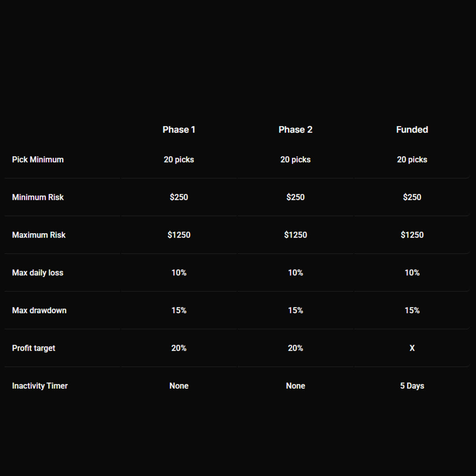The height and width of the screenshot is (476, 476).
Task: Click Phase 1 pick minimum of 20 picks
Action: (x=179, y=160)
